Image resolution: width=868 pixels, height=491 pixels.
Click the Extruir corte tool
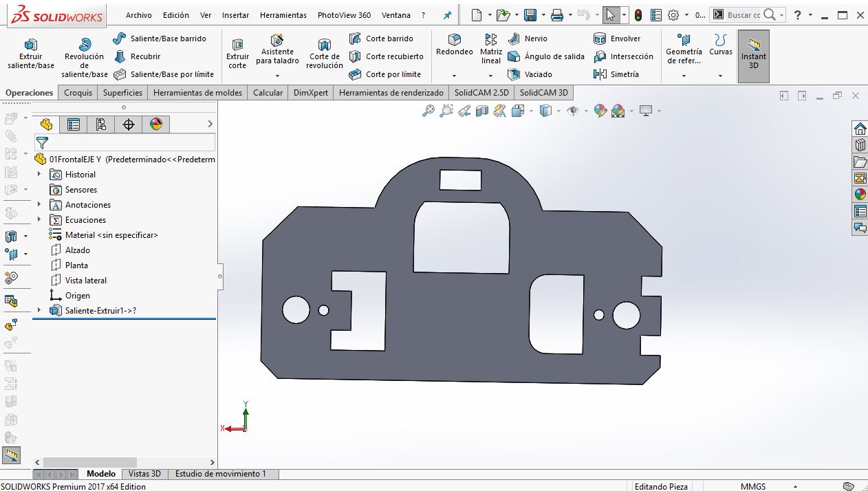click(x=237, y=52)
